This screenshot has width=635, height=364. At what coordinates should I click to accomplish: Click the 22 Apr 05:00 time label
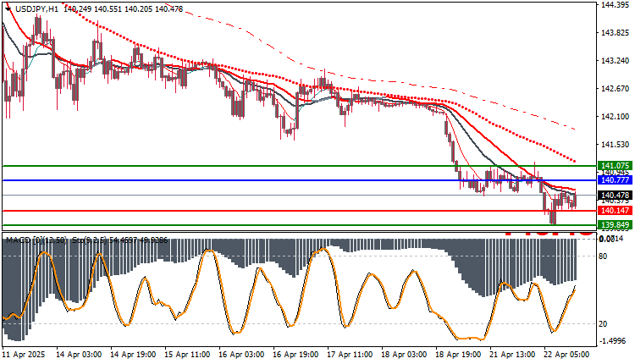[x=566, y=355]
